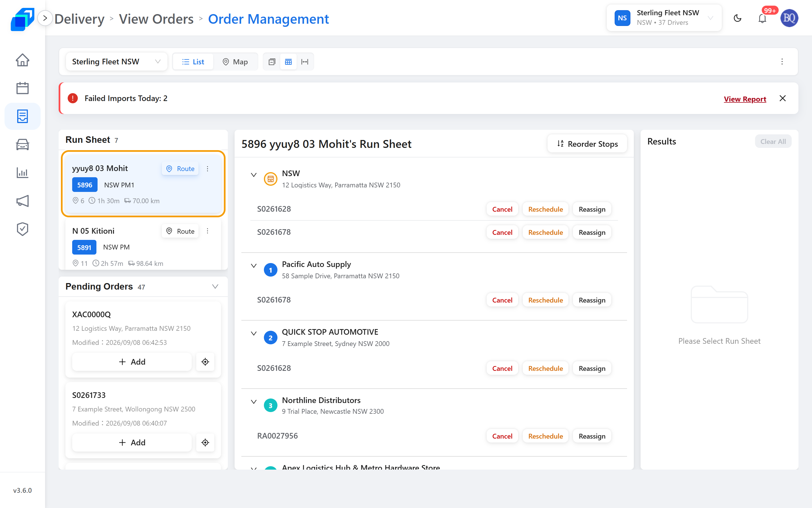Open the Home icon in sidebar
This screenshot has height=508, width=812.
tap(23, 60)
